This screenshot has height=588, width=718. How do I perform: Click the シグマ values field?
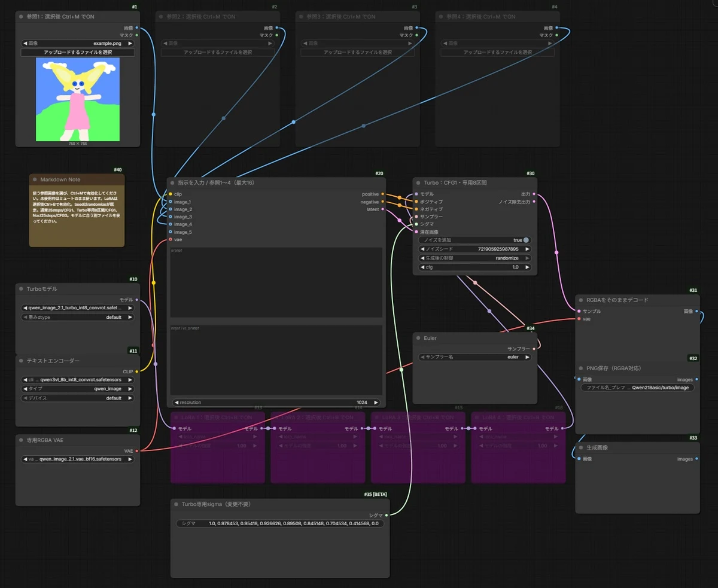click(280, 523)
